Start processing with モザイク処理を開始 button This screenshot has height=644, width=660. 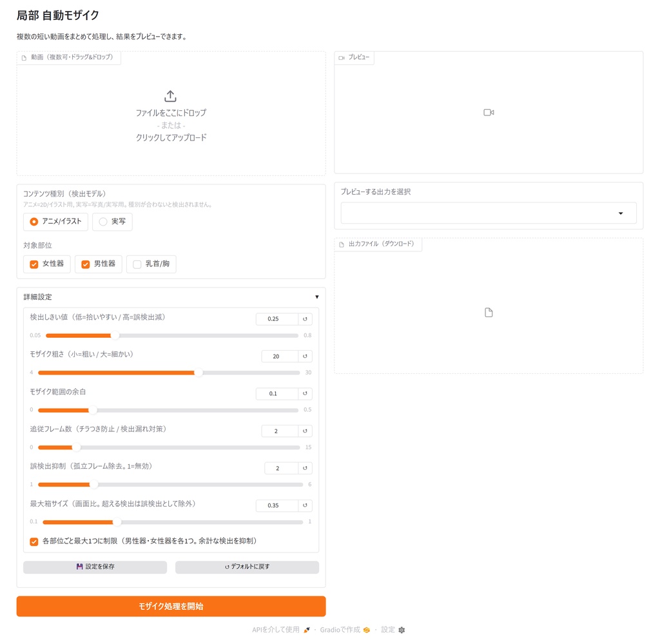point(171,606)
